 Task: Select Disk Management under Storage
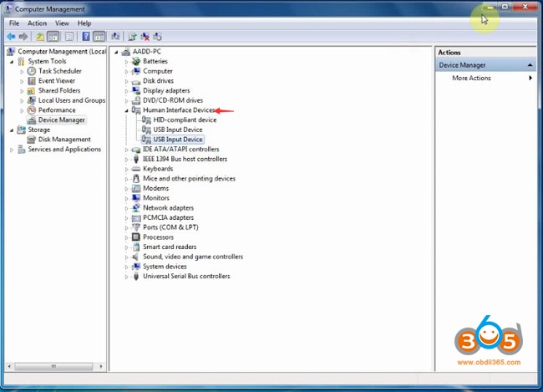coord(63,140)
